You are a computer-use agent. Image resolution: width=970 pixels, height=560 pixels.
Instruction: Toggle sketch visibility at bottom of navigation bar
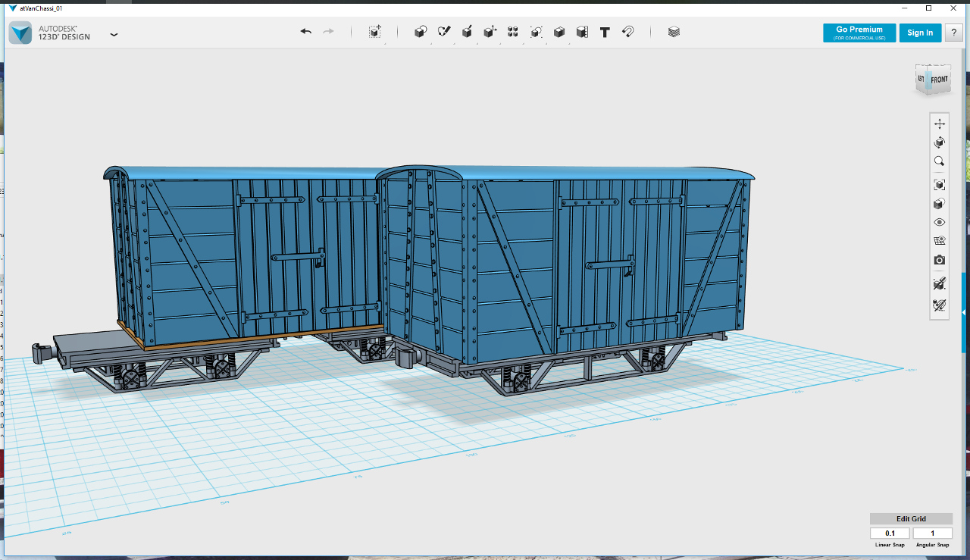[x=940, y=305]
